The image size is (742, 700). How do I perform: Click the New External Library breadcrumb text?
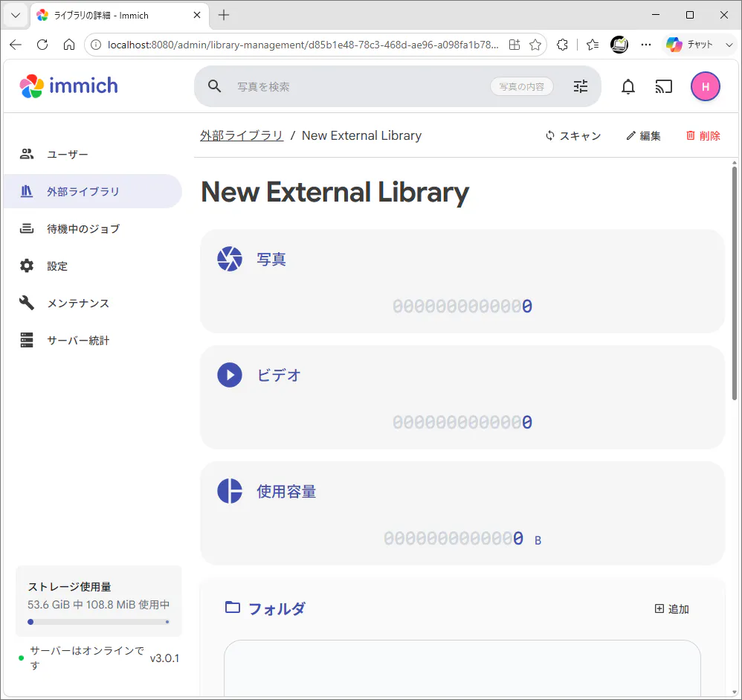pyautogui.click(x=361, y=135)
